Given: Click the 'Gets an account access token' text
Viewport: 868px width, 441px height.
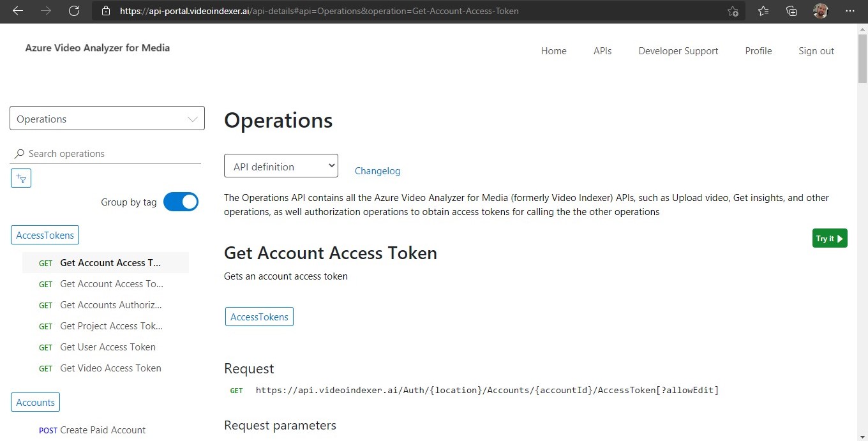Looking at the screenshot, I should (286, 276).
